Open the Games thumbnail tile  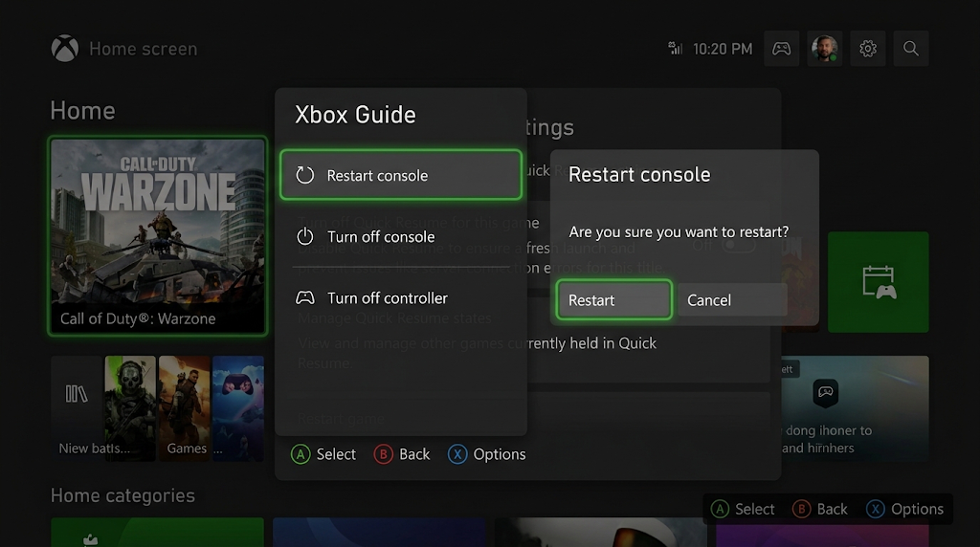coord(185,408)
